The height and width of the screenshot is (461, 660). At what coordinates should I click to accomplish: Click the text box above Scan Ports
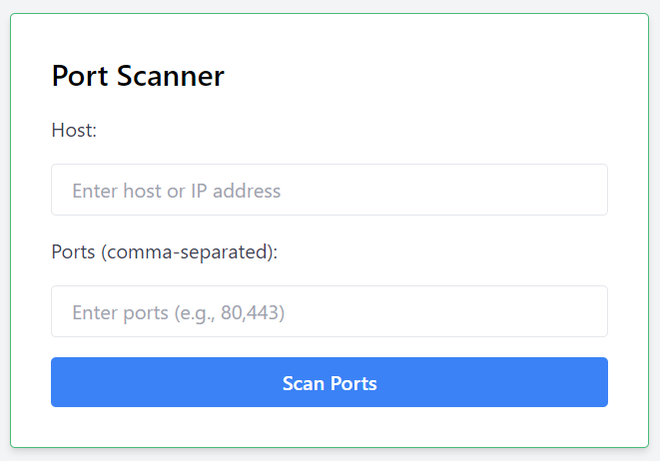click(329, 312)
